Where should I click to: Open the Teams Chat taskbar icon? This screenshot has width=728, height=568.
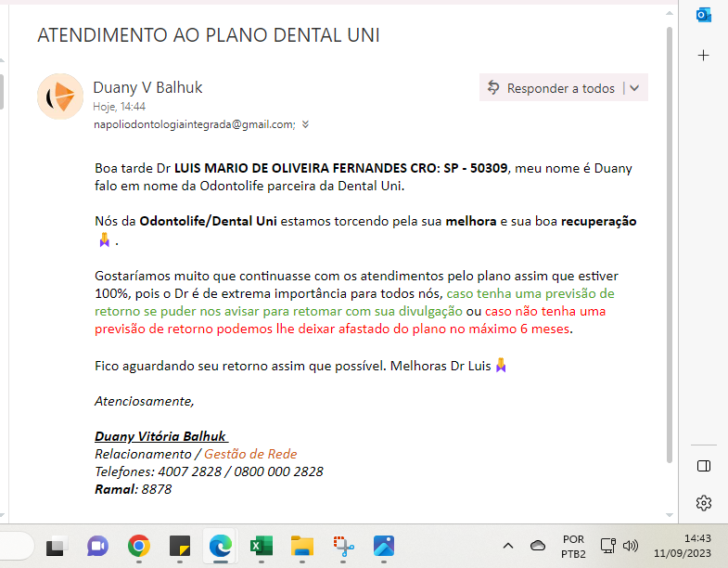pos(97,546)
